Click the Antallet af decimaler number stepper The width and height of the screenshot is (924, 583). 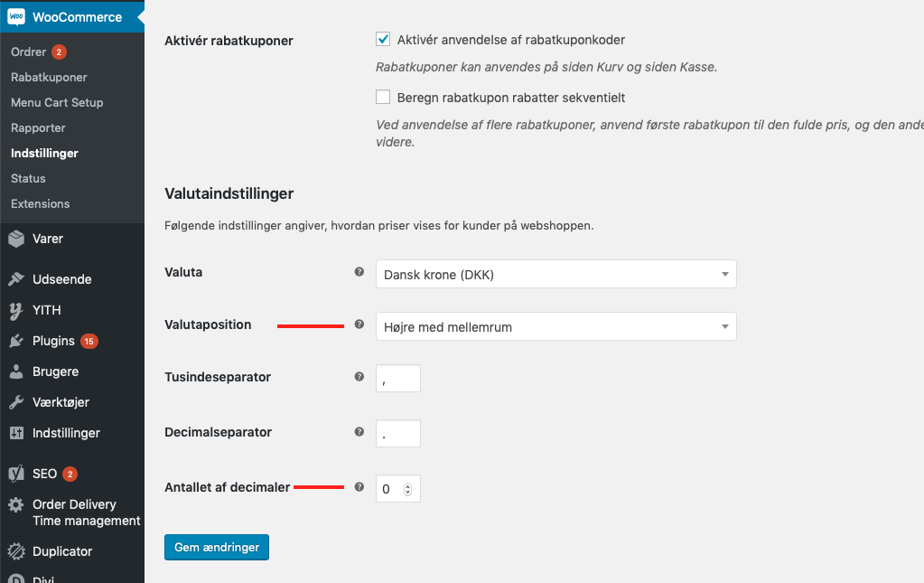tap(407, 489)
